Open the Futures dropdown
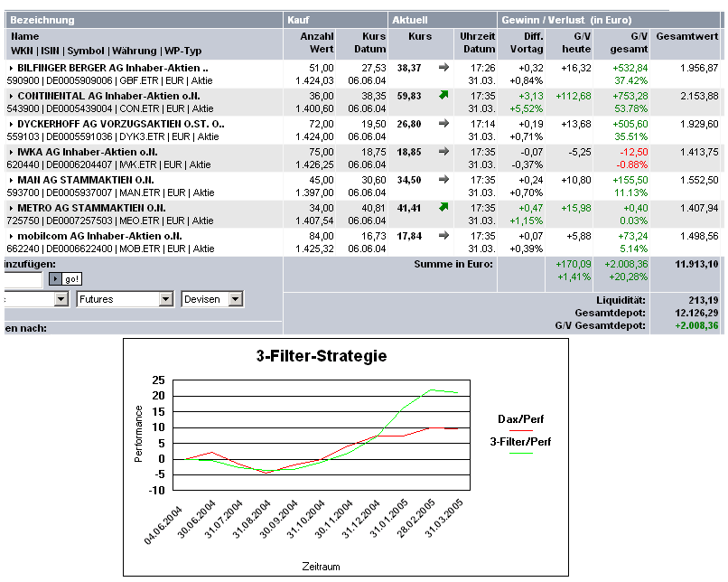The width and height of the screenshot is (728, 582). pyautogui.click(x=125, y=299)
